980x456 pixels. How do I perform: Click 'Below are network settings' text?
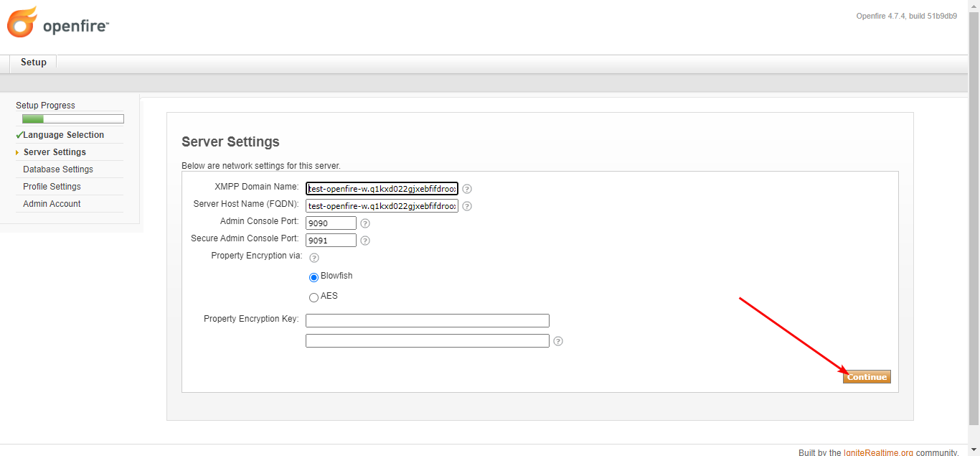(261, 166)
